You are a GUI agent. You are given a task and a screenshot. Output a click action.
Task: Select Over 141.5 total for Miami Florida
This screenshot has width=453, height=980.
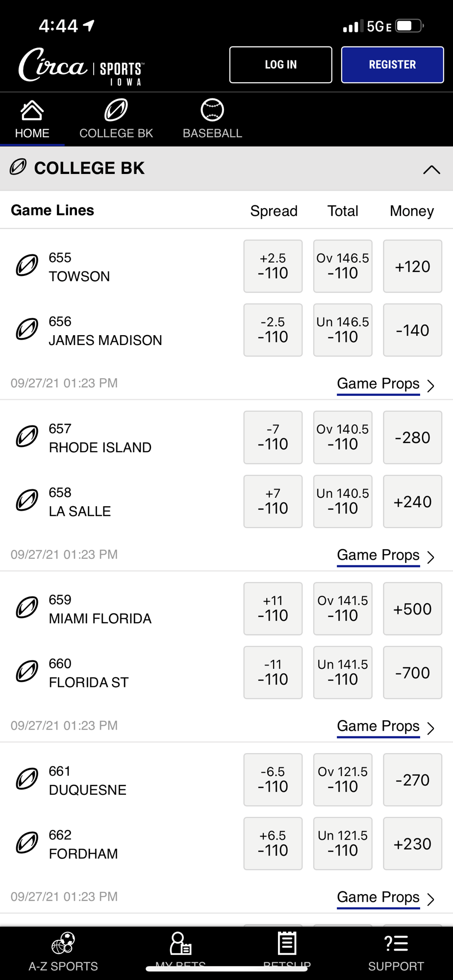343,609
